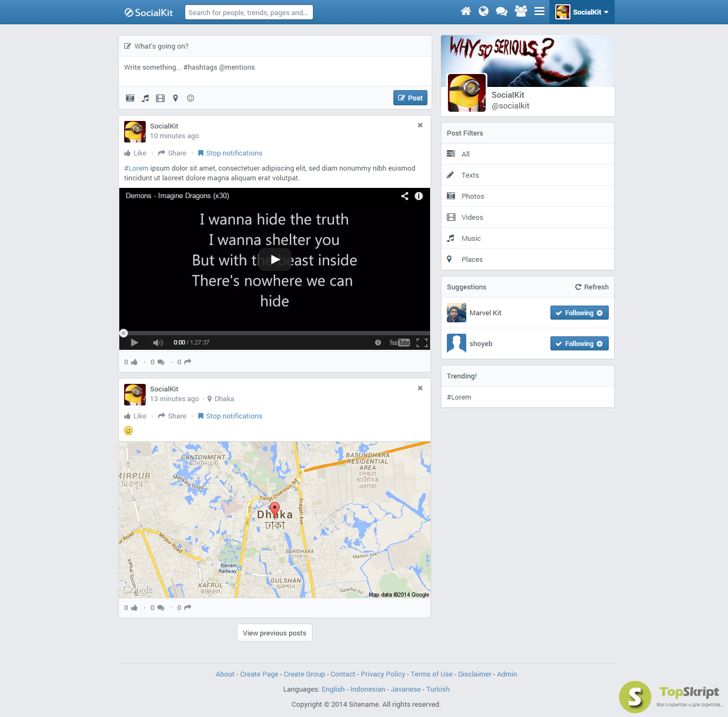Viewport: 728px width, 717px height.
Task: Open the hamburger menu icon
Action: click(539, 11)
